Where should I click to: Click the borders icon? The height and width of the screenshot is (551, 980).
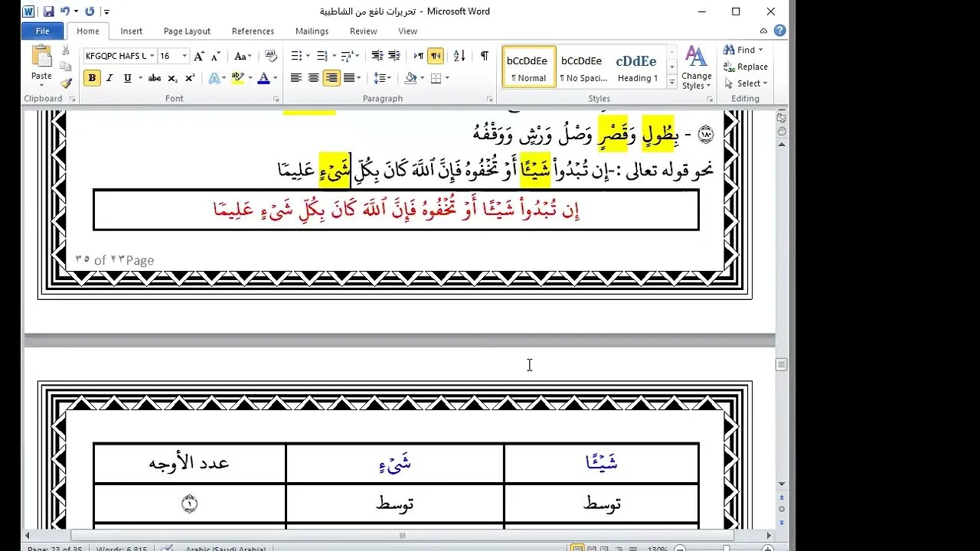coord(436,78)
